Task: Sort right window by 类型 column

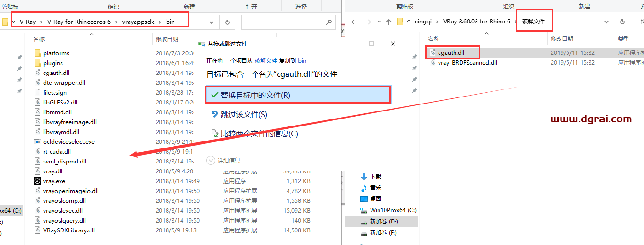Action: [624, 38]
